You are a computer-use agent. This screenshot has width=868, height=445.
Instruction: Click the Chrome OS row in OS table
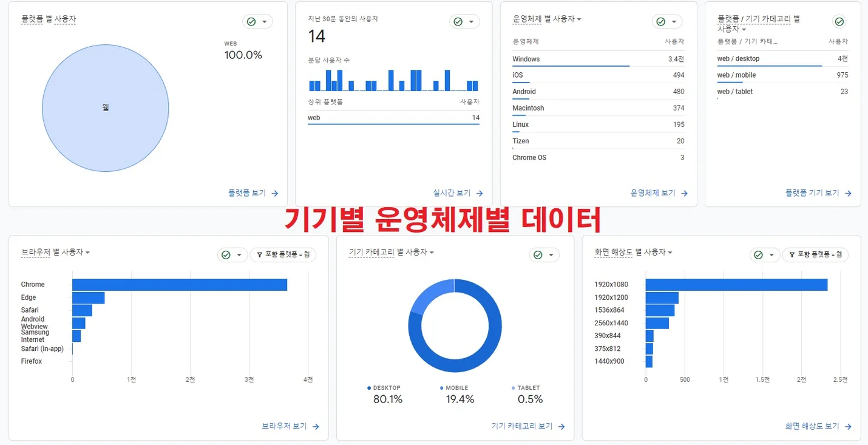point(598,157)
